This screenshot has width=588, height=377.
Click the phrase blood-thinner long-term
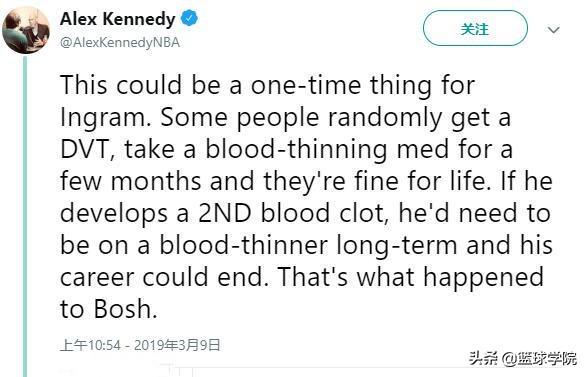(308, 246)
